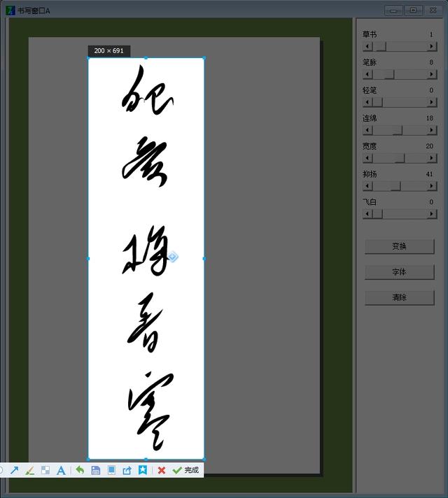
Task: Decrease 连绵 value with left arrow
Action: click(x=367, y=130)
